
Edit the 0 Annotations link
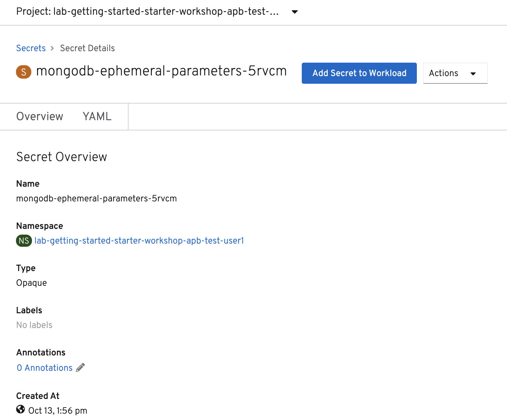pyautogui.click(x=45, y=368)
